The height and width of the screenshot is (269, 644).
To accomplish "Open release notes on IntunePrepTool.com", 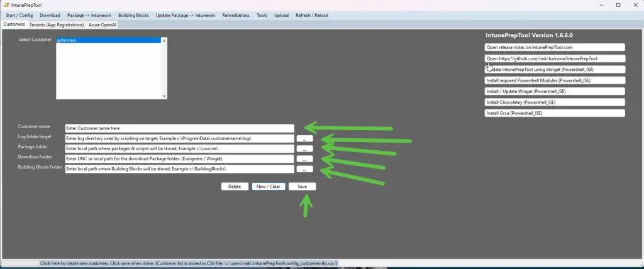I will pyautogui.click(x=555, y=47).
